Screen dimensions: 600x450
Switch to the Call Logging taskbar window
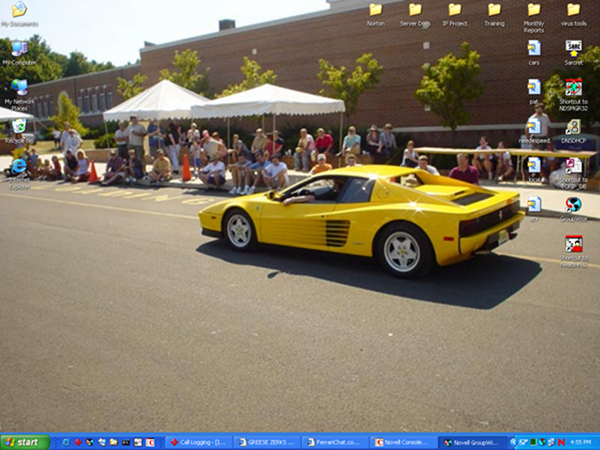point(199,442)
